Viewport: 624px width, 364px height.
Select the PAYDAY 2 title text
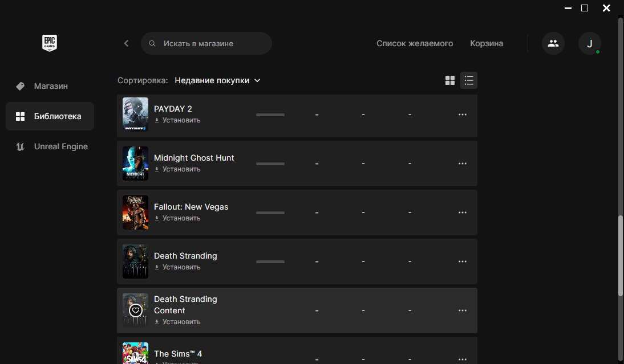click(173, 109)
